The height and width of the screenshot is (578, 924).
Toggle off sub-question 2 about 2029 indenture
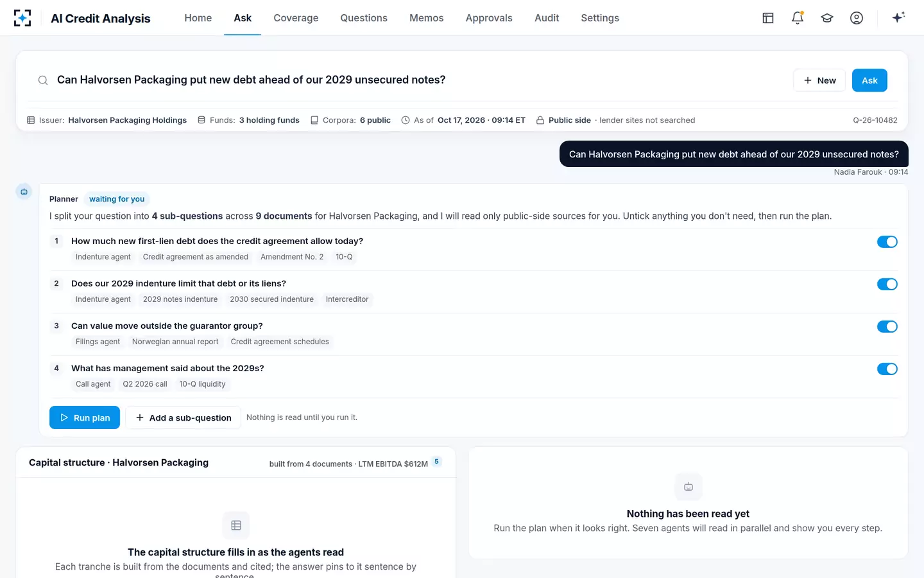(887, 284)
